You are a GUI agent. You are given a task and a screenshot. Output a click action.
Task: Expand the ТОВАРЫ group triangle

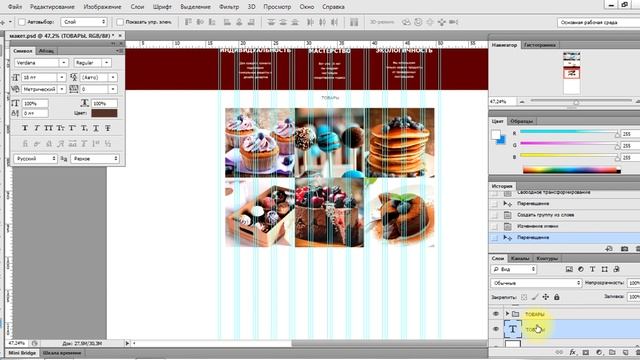tap(507, 314)
